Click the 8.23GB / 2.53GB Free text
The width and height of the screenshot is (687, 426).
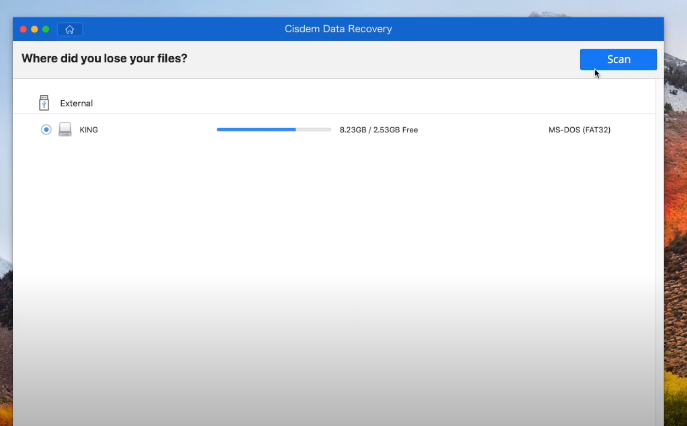point(379,130)
